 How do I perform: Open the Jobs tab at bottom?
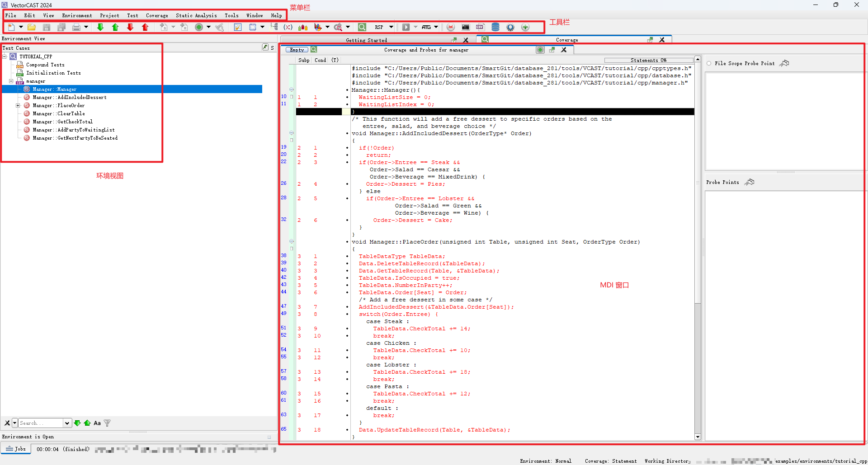(x=16, y=449)
